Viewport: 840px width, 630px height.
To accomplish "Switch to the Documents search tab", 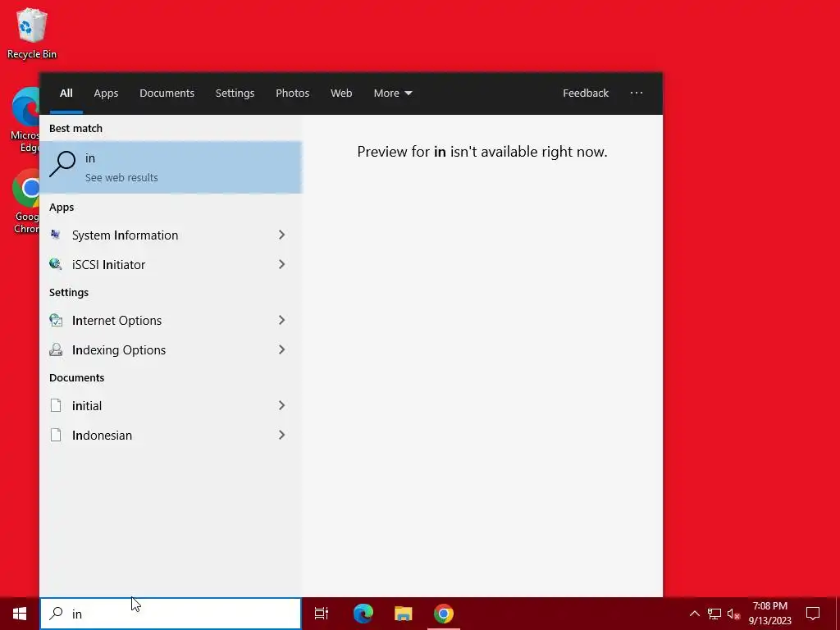I will (x=167, y=93).
